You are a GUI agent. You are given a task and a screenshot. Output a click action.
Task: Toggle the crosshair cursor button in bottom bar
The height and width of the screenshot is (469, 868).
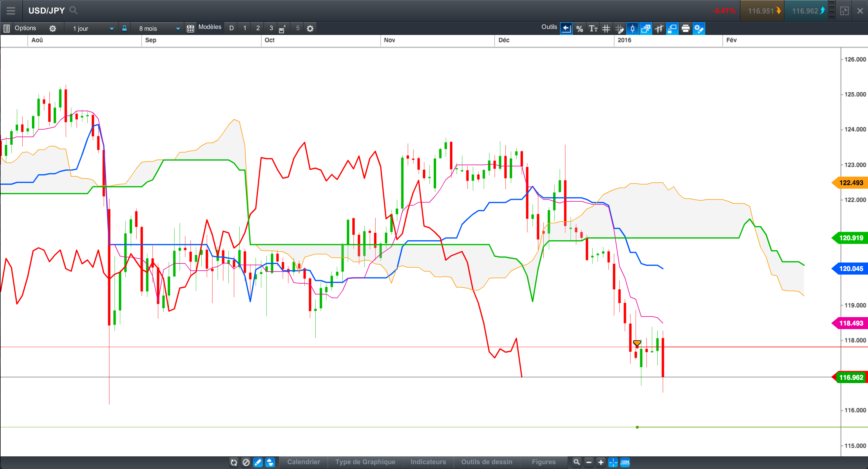pyautogui.click(x=613, y=462)
